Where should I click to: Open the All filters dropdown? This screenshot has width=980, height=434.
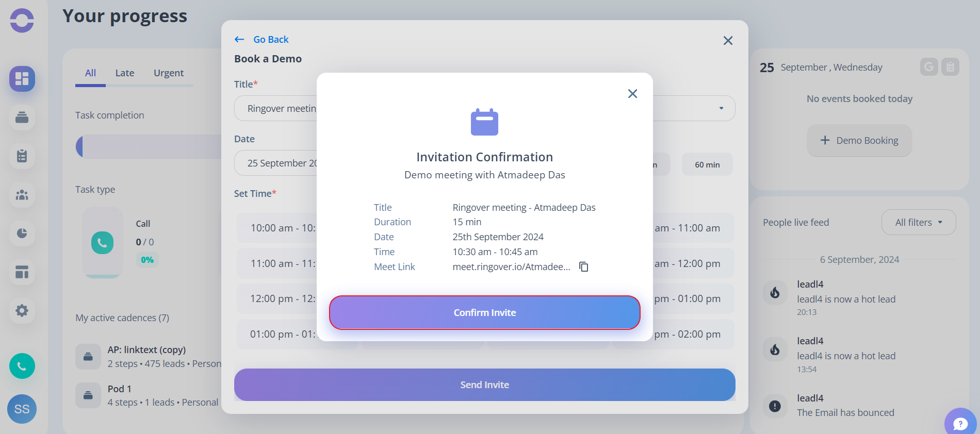[919, 222]
